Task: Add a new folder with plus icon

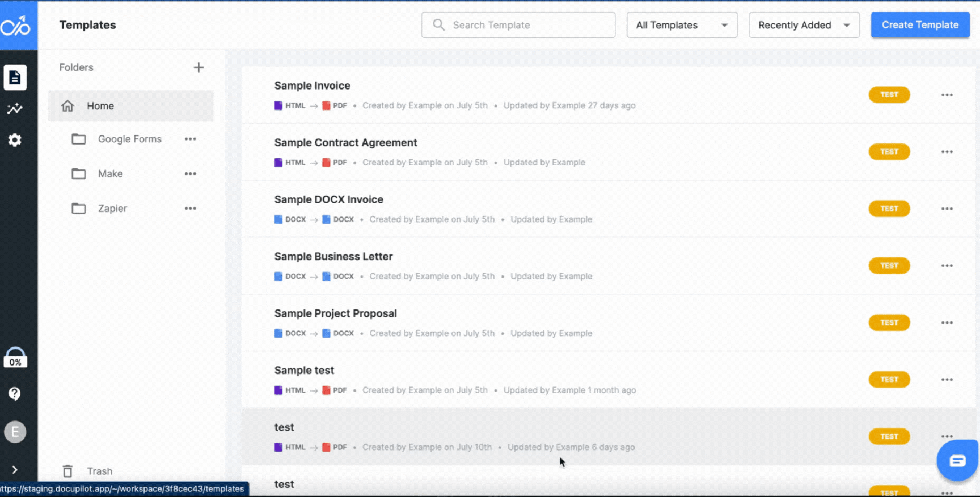Action: pyautogui.click(x=198, y=67)
